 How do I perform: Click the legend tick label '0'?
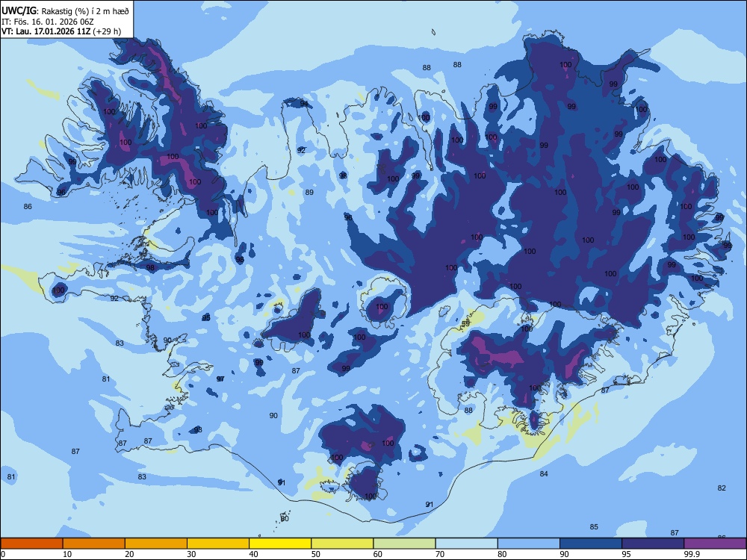click(3, 554)
